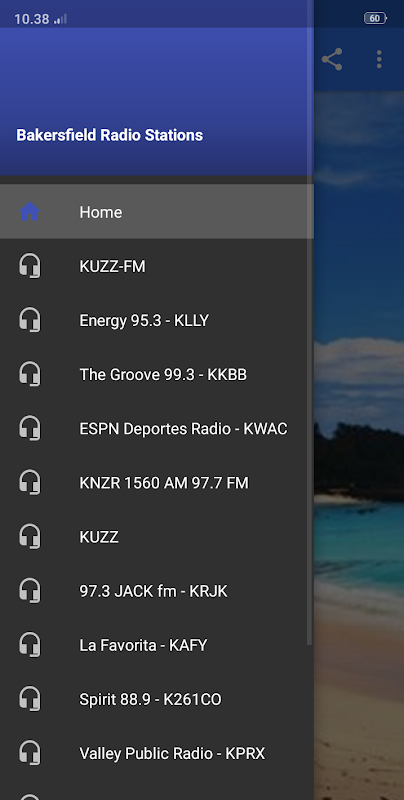Tap the 10.38 clock in status bar

pyautogui.click(x=32, y=19)
